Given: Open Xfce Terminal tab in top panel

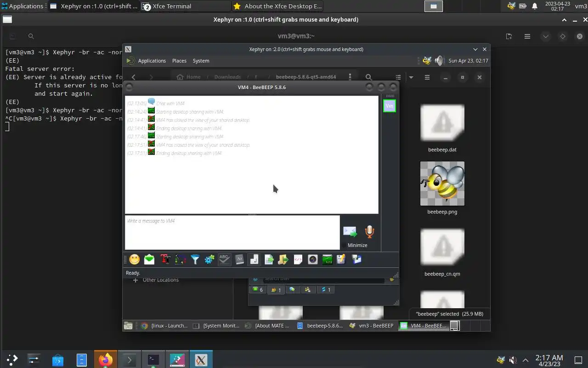Looking at the screenshot, I should (x=186, y=6).
